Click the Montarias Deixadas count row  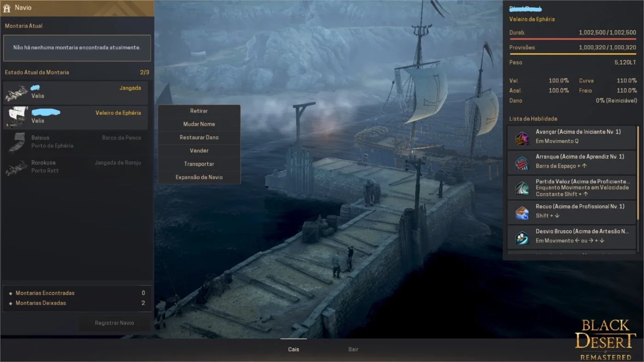[x=77, y=303]
